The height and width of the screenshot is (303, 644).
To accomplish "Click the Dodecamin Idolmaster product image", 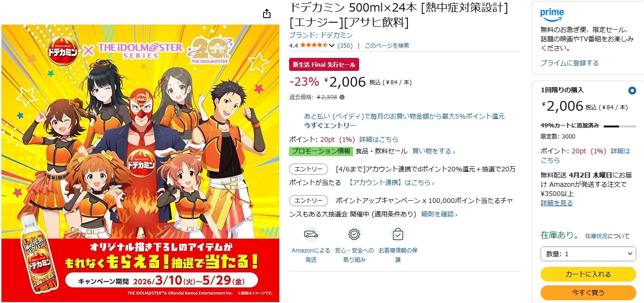I will pyautogui.click(x=140, y=163).
